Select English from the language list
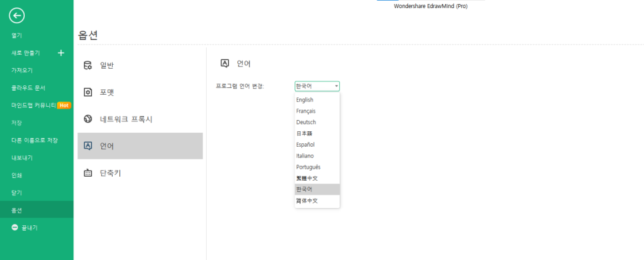Image resolution: width=644 pixels, height=260 pixels. [317, 100]
